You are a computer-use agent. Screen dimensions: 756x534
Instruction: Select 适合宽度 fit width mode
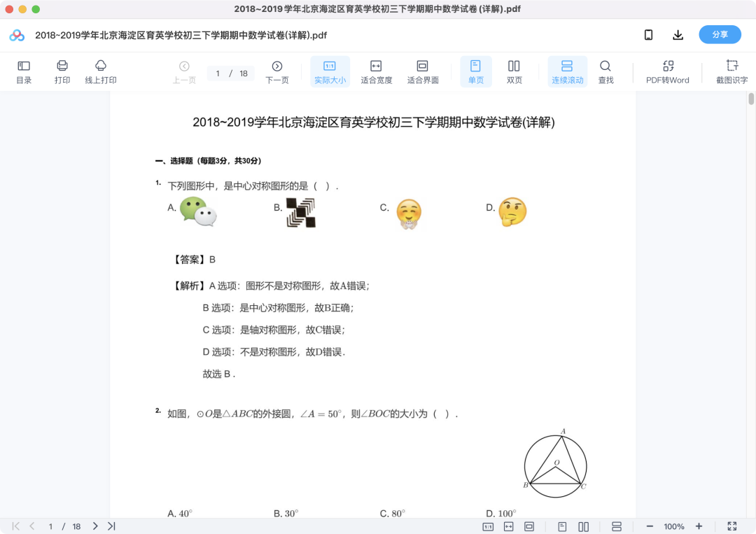pos(376,72)
